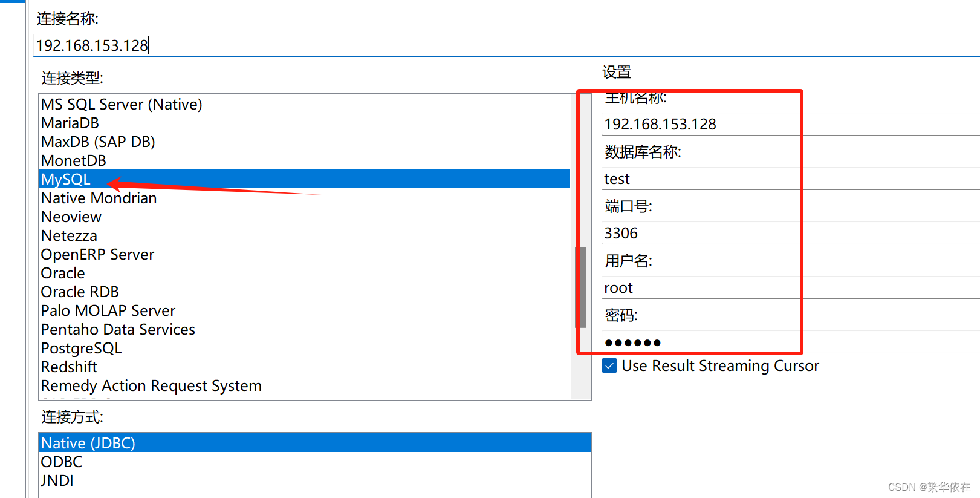Click the host name field with 192.168.153.128
This screenshot has height=498, width=980.
point(791,124)
